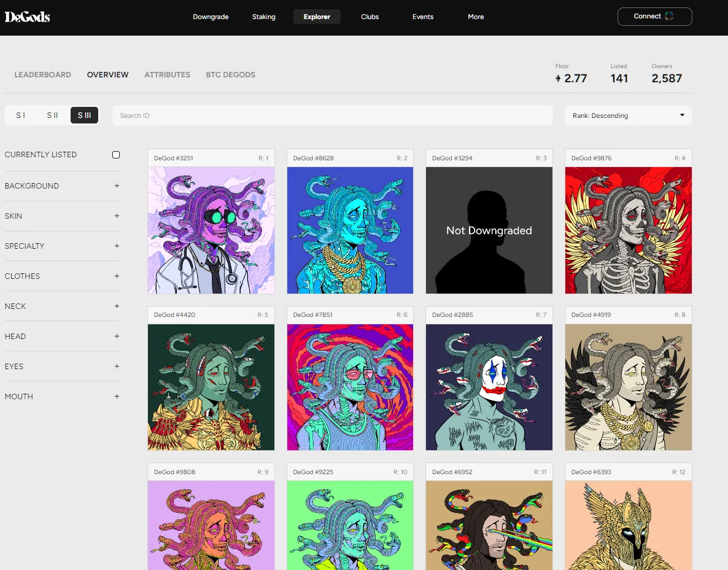Expand the Background filter
The height and width of the screenshot is (570, 728).
(x=62, y=186)
